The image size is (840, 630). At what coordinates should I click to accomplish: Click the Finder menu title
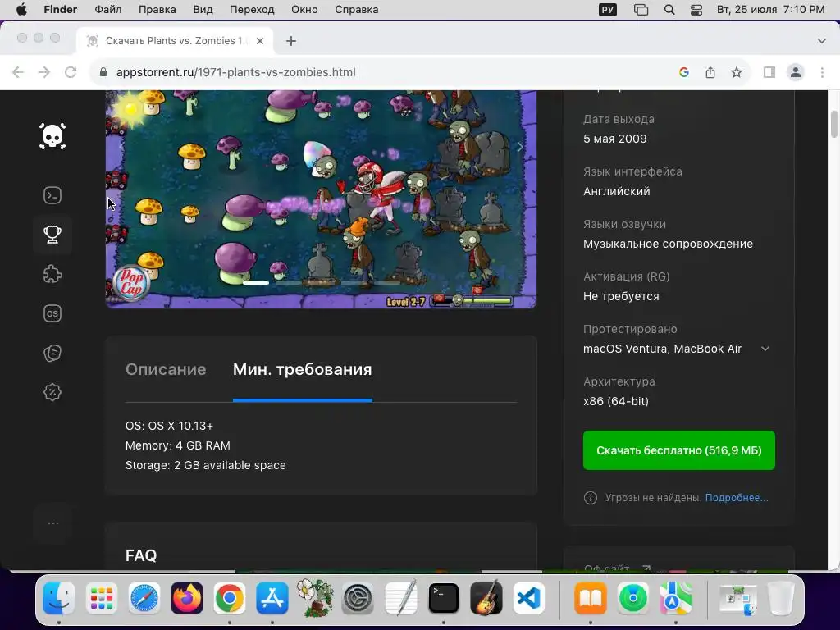61,10
